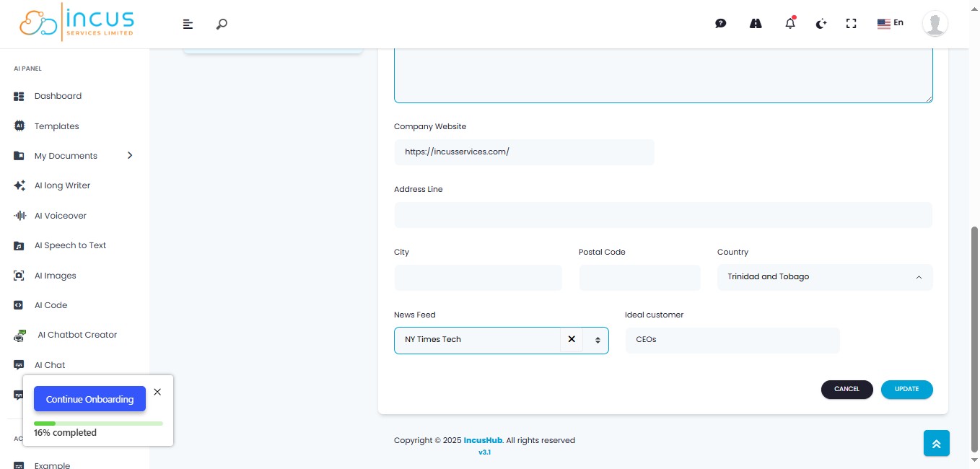Launch the AI Code tool
Viewport: 980px width, 469px height.
point(51,304)
